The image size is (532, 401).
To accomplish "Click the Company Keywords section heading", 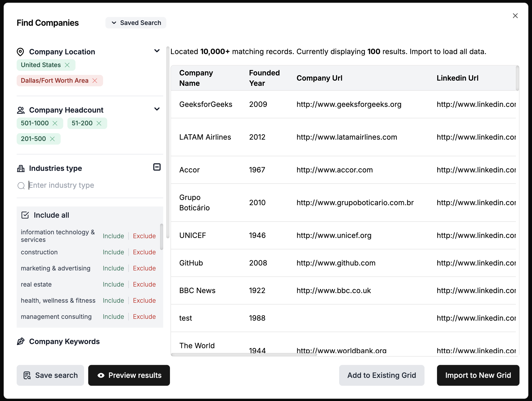I will [64, 341].
